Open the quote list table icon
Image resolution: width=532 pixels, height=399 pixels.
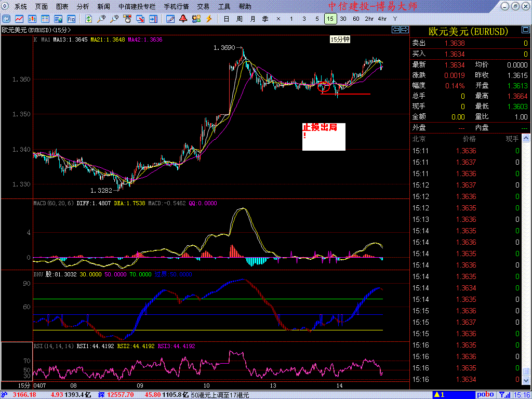45,19
